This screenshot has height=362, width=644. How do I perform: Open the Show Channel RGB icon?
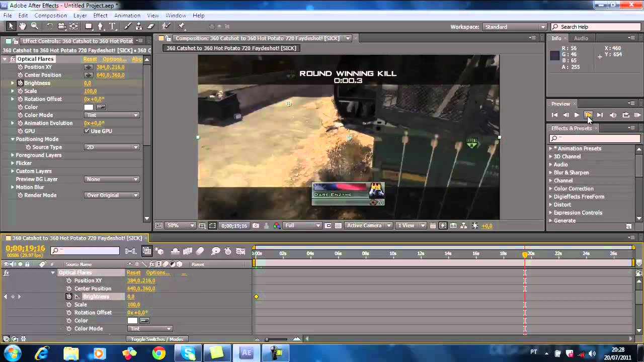click(277, 226)
